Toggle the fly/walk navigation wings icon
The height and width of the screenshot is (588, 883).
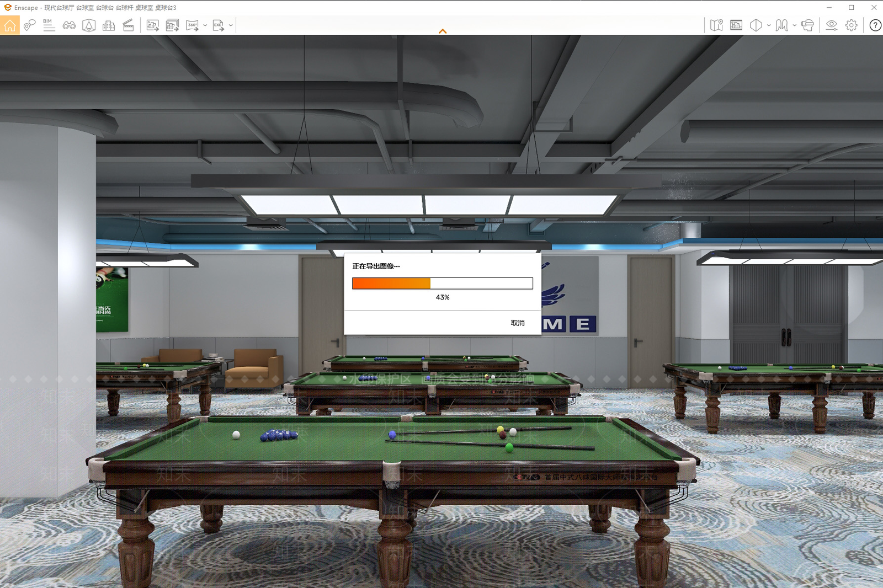click(781, 25)
